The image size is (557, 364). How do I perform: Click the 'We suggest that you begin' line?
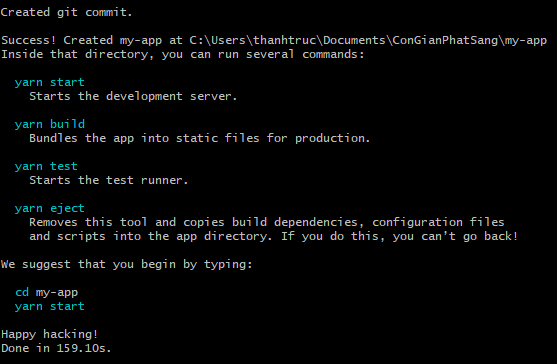(126, 265)
